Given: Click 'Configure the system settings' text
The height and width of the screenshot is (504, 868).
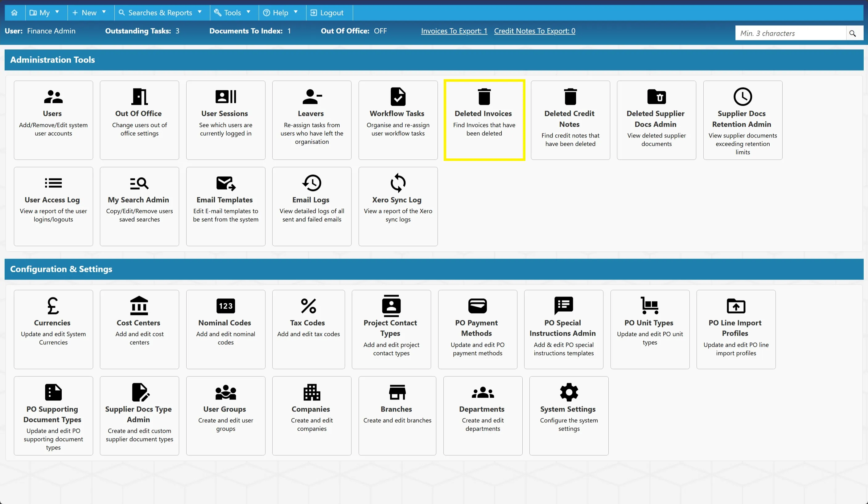Looking at the screenshot, I should pos(569,424).
